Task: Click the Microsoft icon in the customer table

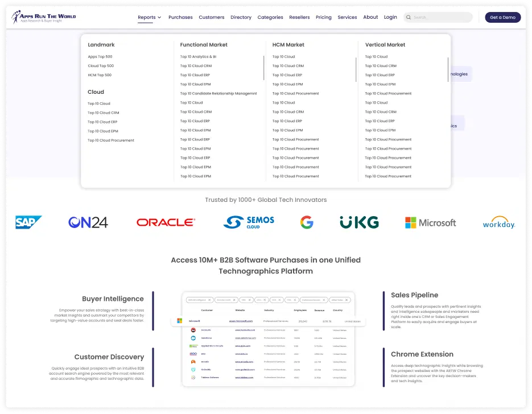Action: tap(179, 321)
